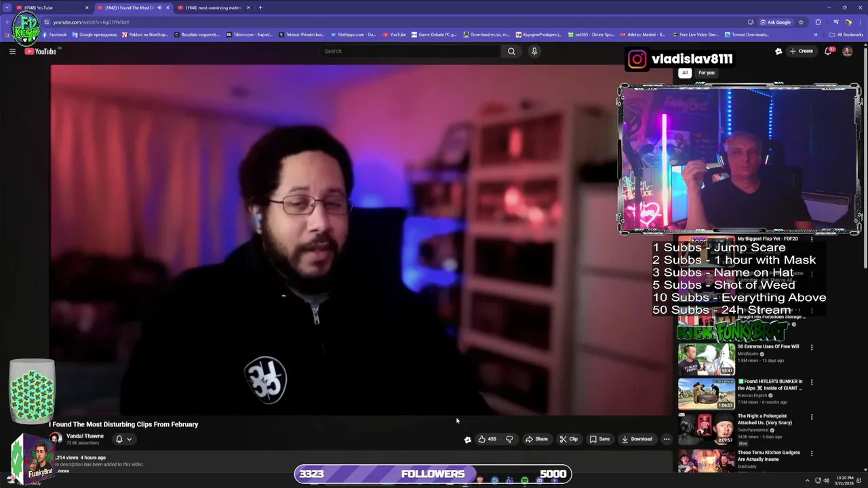Image resolution: width=868 pixels, height=488 pixels.
Task: Open the Atletico Madrid bookmark
Action: (x=643, y=35)
